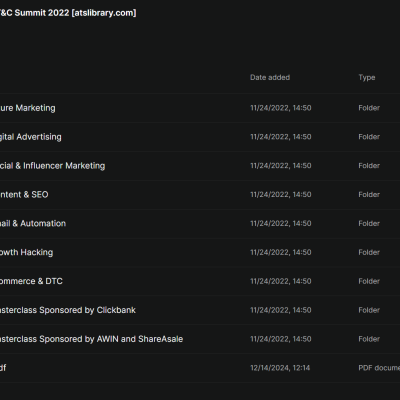Viewport: 400px width, 400px height.
Task: Click the Summit 2022 [atslibrary.com] title
Action: coord(68,13)
